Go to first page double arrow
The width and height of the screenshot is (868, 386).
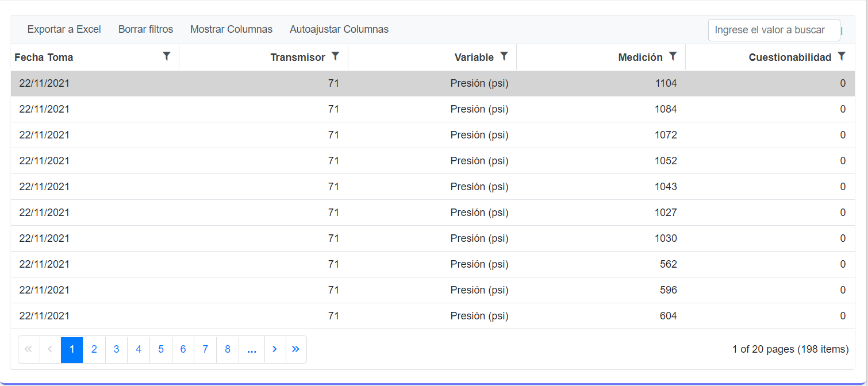[x=29, y=349]
